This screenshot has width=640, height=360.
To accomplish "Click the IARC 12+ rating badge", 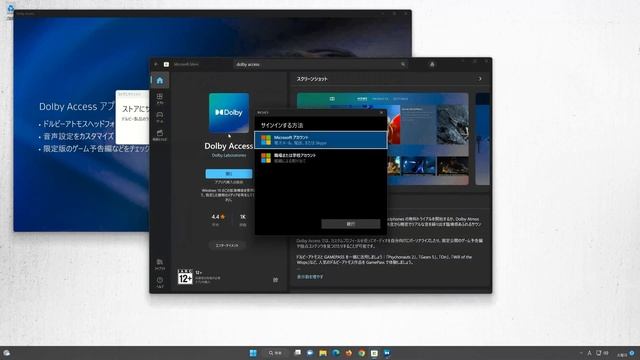I will coord(185,277).
